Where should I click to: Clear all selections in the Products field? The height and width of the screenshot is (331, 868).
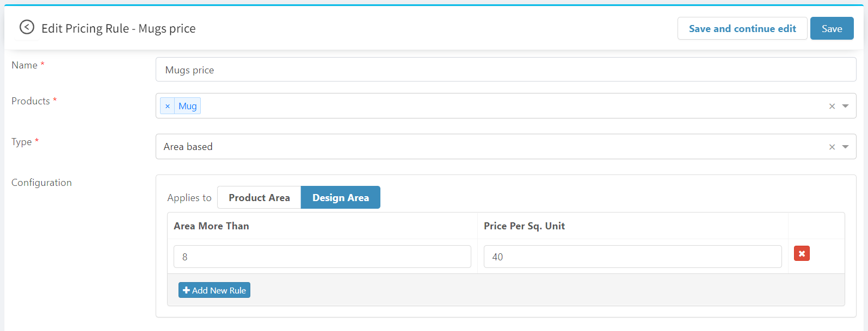[x=832, y=107]
